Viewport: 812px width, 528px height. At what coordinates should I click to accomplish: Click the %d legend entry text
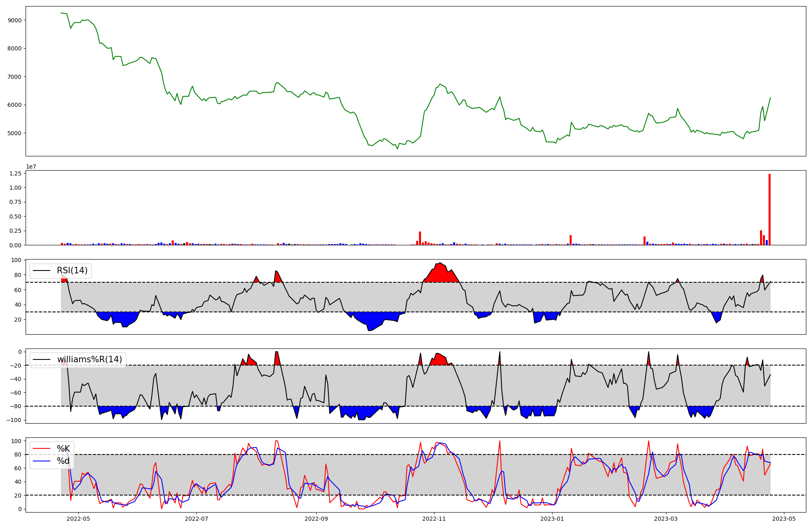coord(63,461)
